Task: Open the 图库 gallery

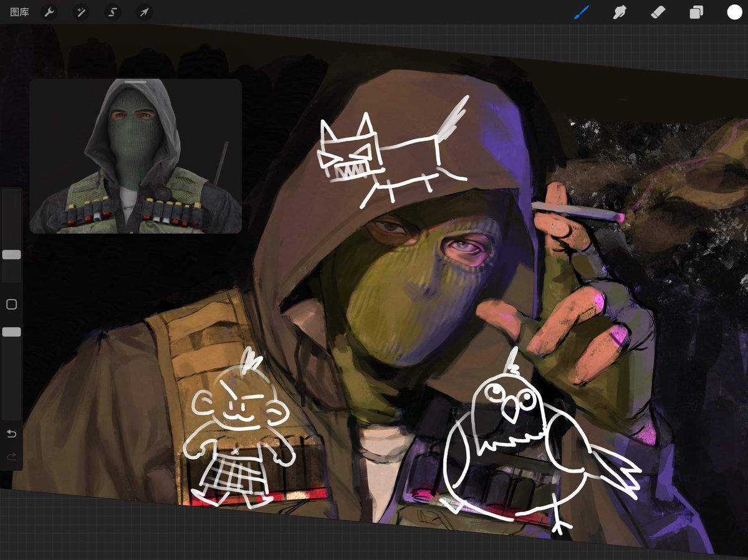Action: pos(20,12)
